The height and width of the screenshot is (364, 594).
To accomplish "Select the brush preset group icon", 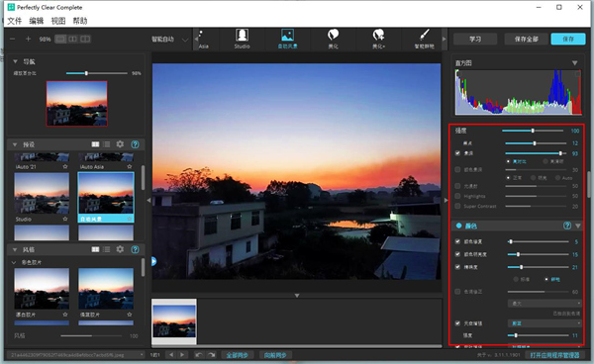I will [x=425, y=40].
